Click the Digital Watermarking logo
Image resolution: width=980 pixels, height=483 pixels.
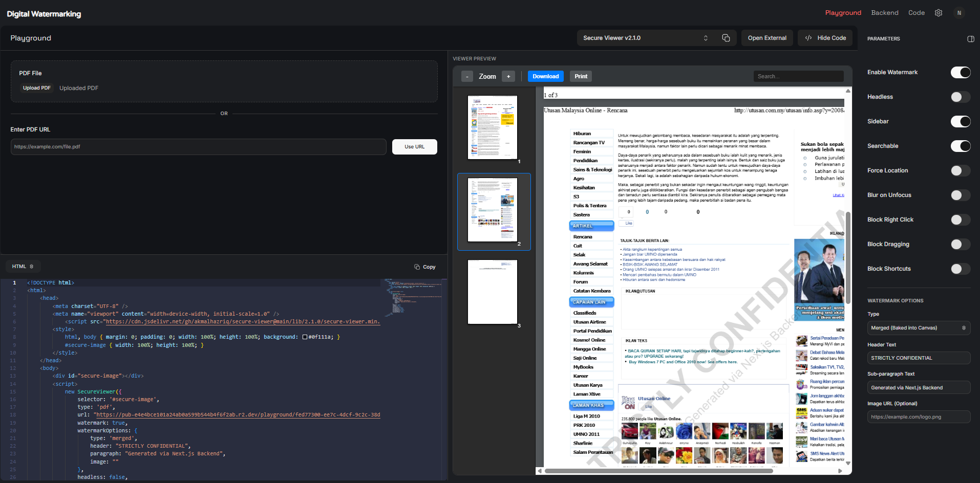44,14
